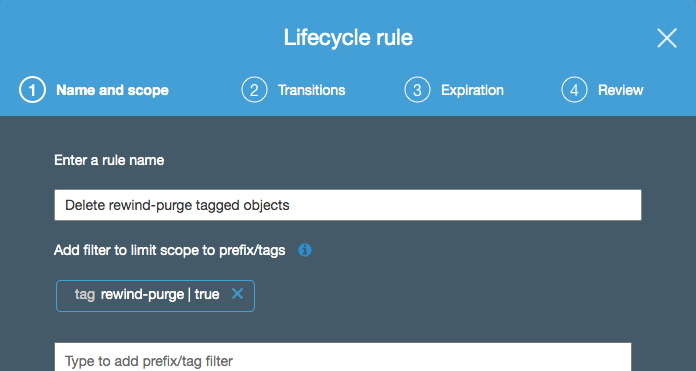The height and width of the screenshot is (371, 696).
Task: Open the Expiration step
Action: (x=472, y=91)
